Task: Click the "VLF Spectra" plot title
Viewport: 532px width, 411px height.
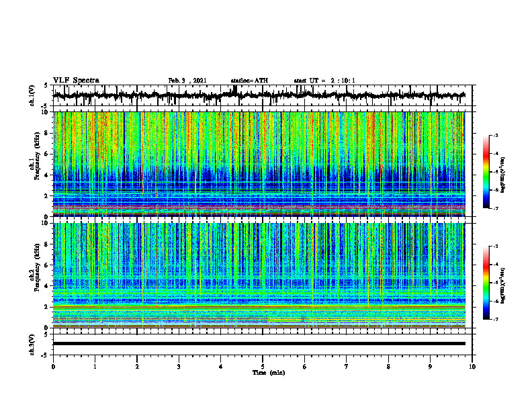Action: [x=76, y=81]
